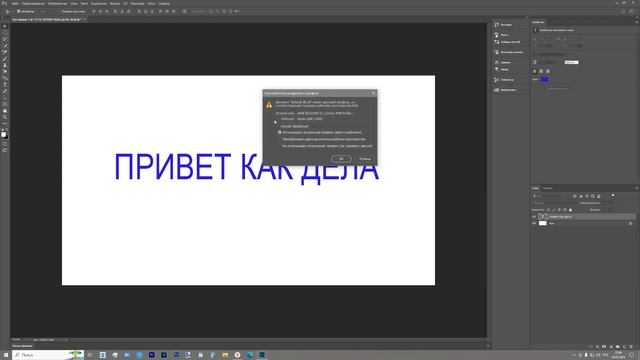This screenshot has width=640, height=360.
Task: Hide the ПРИВЕТ КАК ДЕЛА text layer
Action: coord(534,217)
